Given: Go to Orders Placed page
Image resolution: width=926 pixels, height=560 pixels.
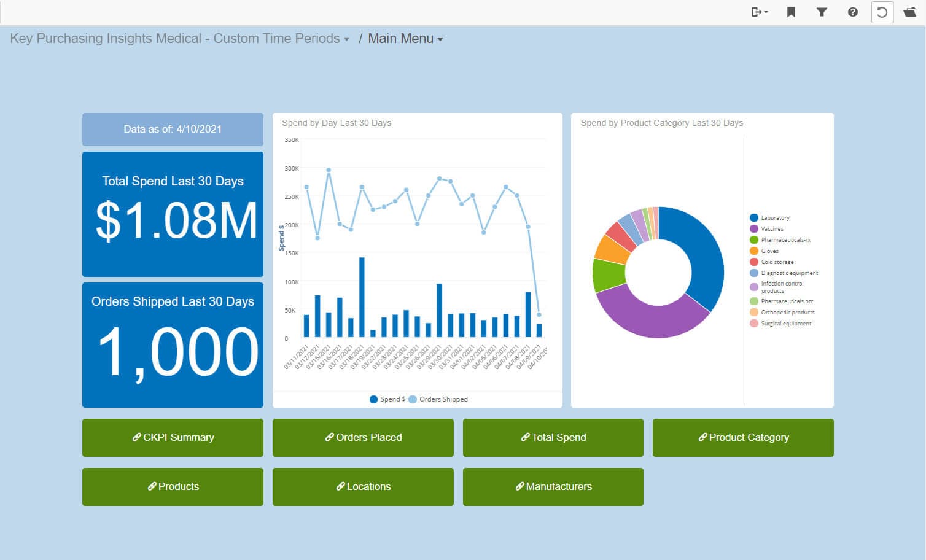Looking at the screenshot, I should point(363,437).
